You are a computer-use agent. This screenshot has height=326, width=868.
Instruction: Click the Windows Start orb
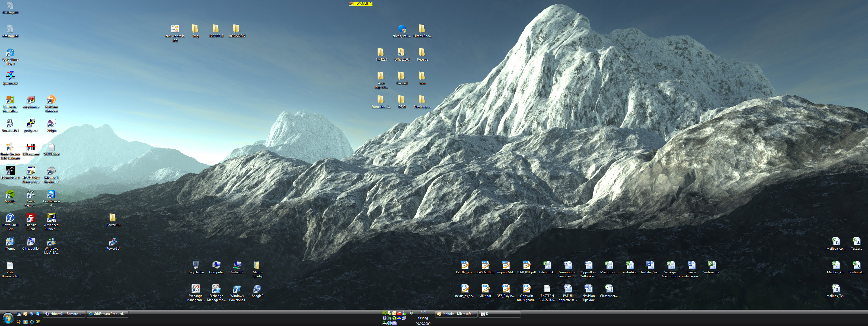coord(8,318)
